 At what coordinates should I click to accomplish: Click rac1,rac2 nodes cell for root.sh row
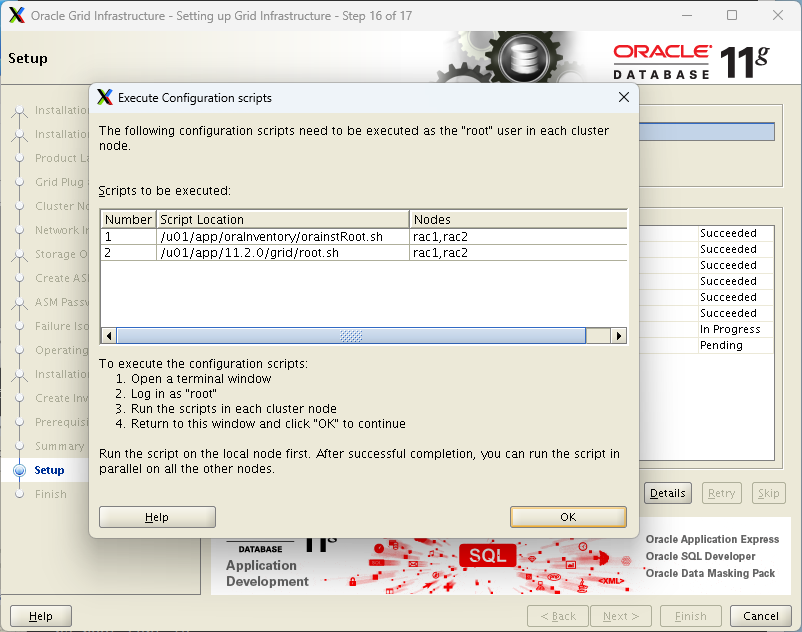click(518, 253)
